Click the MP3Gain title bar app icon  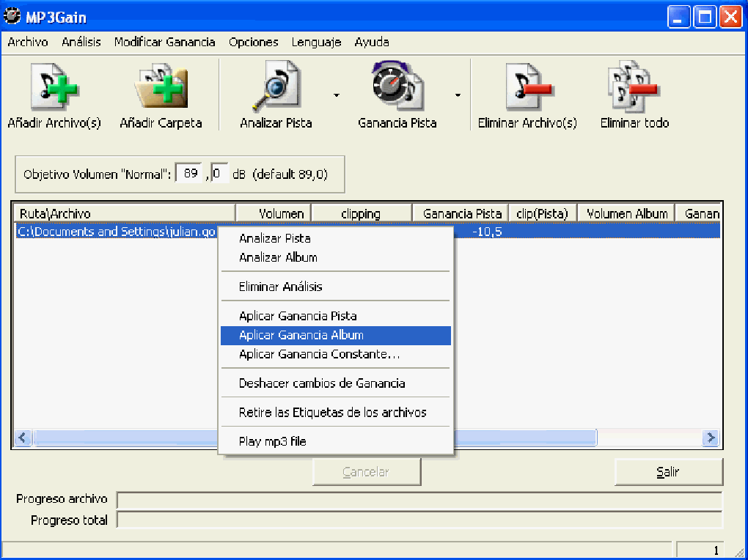pyautogui.click(x=12, y=17)
